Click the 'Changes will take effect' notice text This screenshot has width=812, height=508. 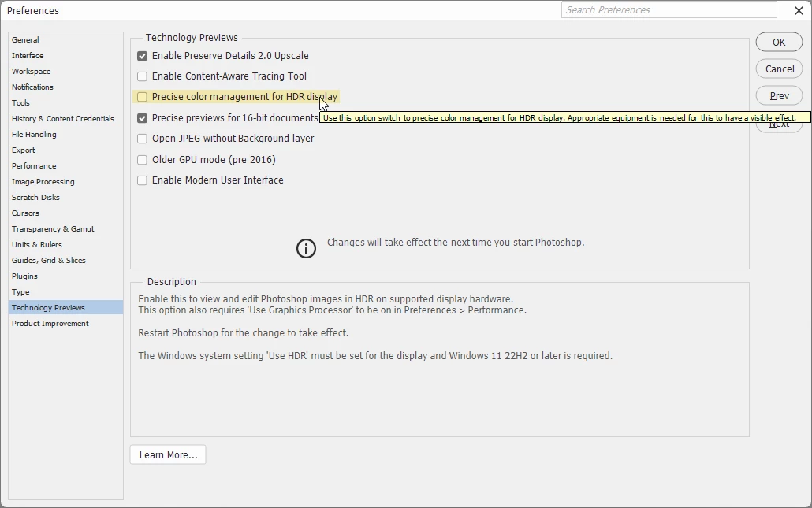[456, 243]
